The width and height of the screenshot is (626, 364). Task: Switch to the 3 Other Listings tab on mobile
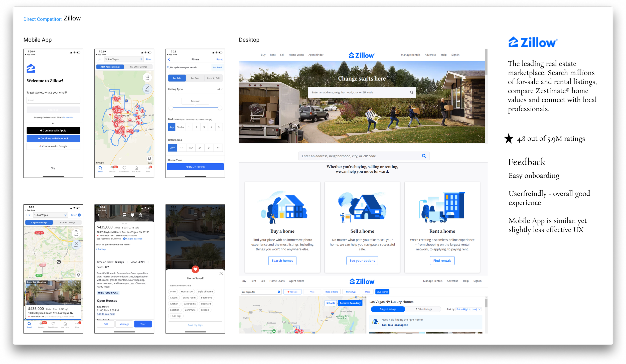coord(67,222)
